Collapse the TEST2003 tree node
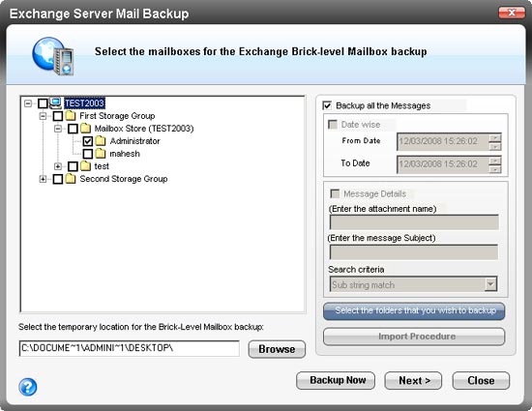The width and height of the screenshot is (532, 411). tap(28, 103)
